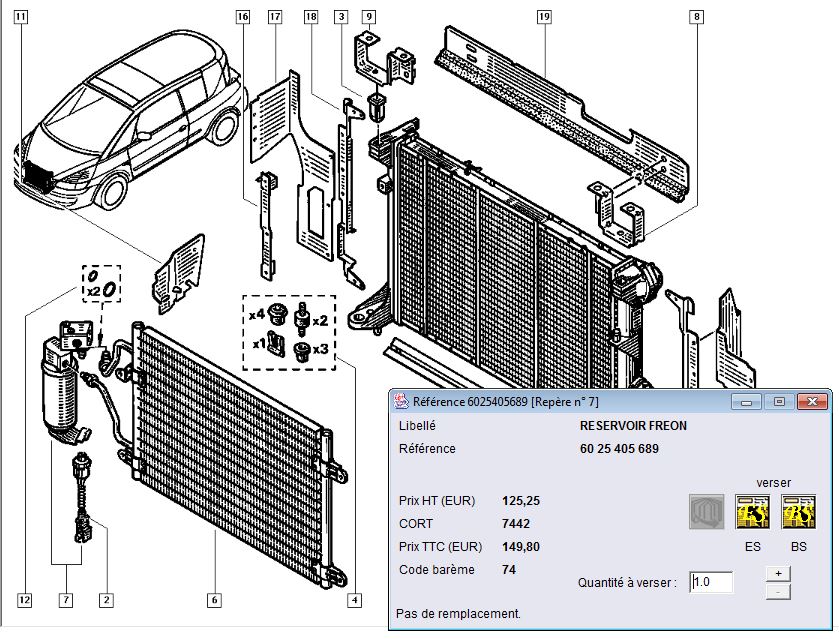The image size is (839, 639).
Task: Choose callout number 2 below the pressure sensor
Action: pyautogui.click(x=105, y=600)
